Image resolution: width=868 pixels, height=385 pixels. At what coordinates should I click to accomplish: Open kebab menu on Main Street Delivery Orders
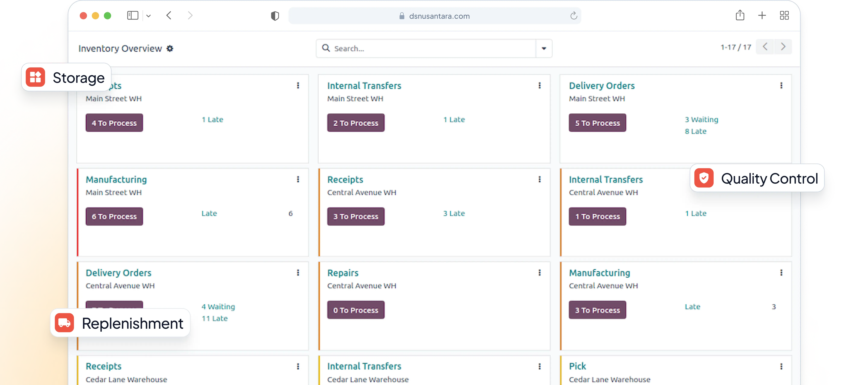point(781,86)
